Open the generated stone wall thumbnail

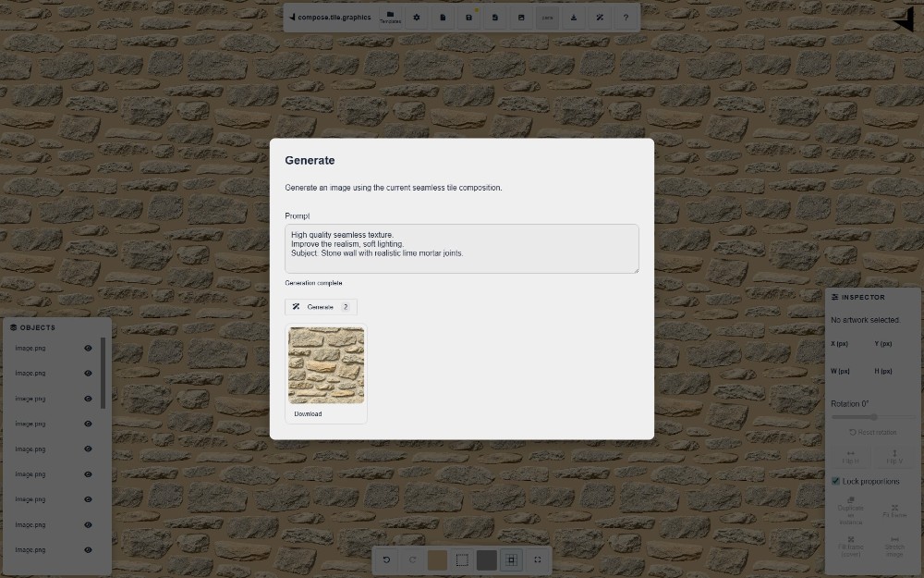click(326, 365)
